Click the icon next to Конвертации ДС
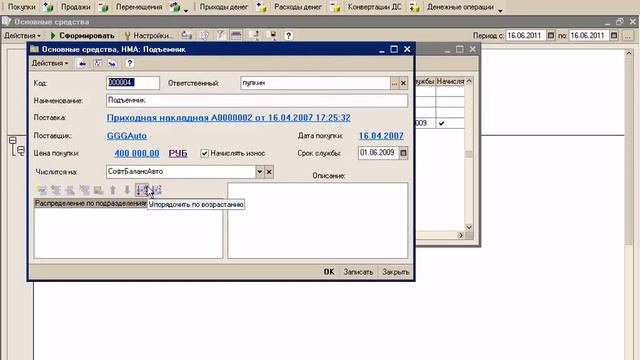640x360 pixels. pyautogui.click(x=414, y=7)
